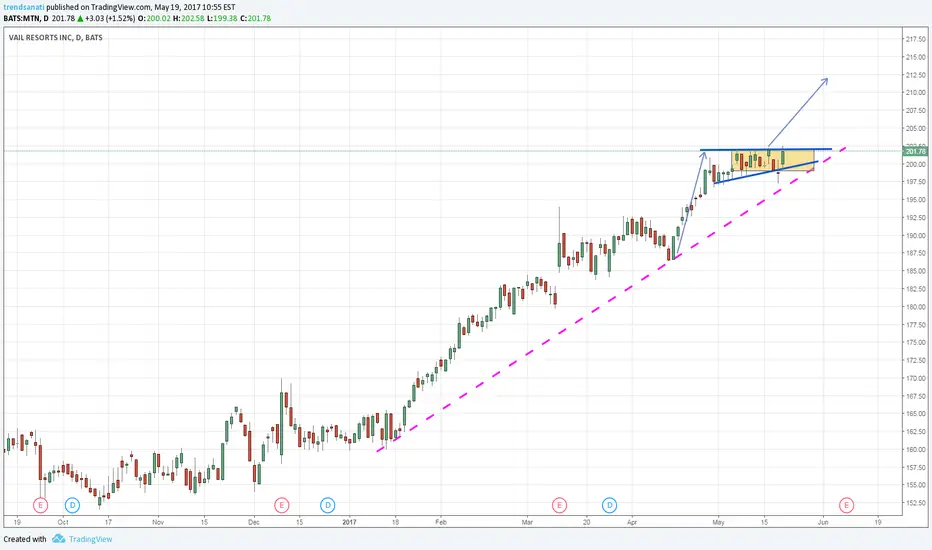Click the Dec date axis label
This screenshot has height=550, width=932.
point(254,523)
